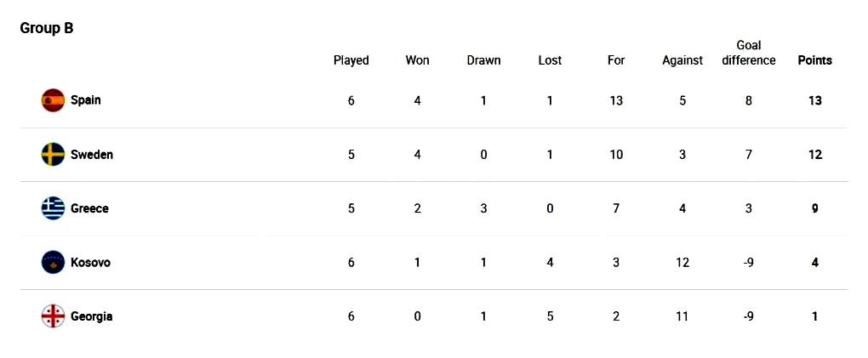Viewport: 868px width, 358px height.
Task: Click the Drawn column header
Action: point(483,60)
